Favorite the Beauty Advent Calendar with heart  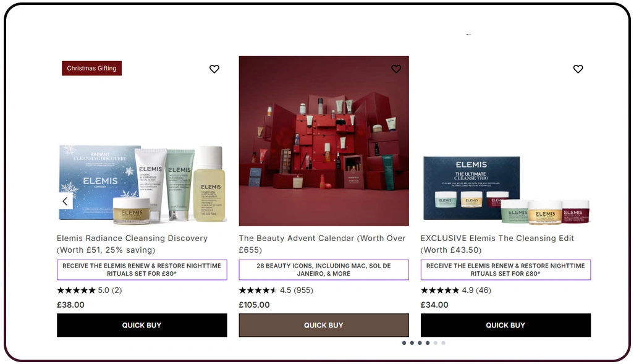point(396,69)
